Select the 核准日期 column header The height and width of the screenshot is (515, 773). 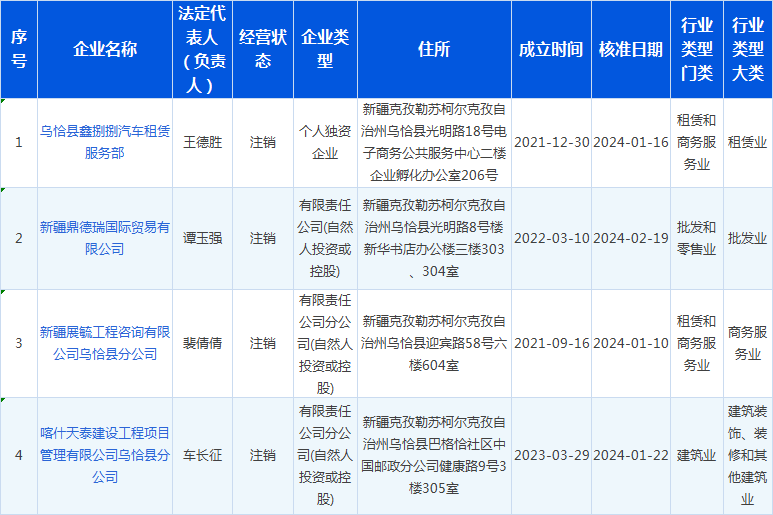click(x=630, y=49)
